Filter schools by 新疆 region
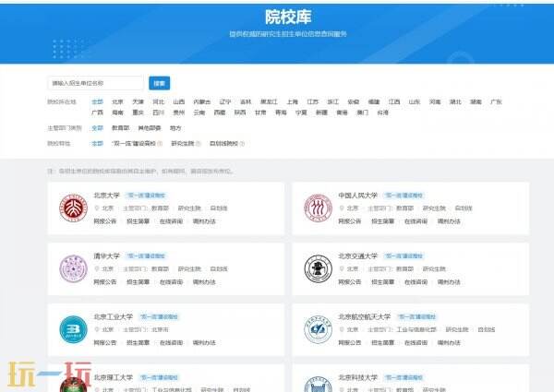This screenshot has width=554, height=392. click(321, 113)
